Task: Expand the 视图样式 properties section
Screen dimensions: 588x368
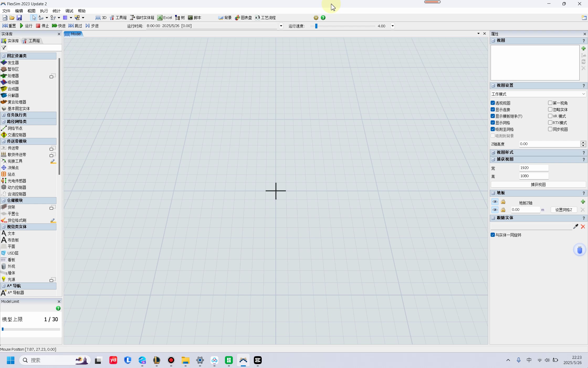Action: tap(493, 152)
